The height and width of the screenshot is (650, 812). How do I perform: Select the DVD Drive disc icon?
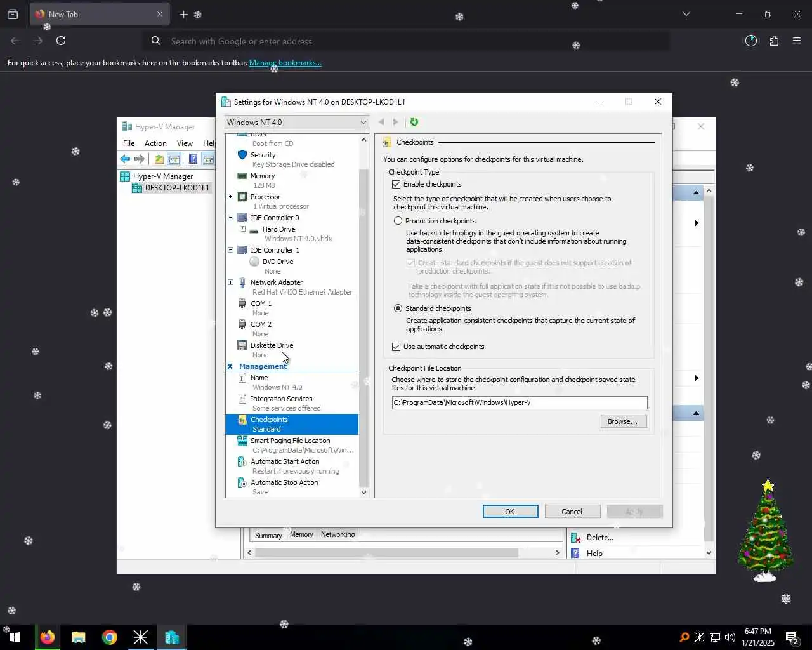pos(254,262)
